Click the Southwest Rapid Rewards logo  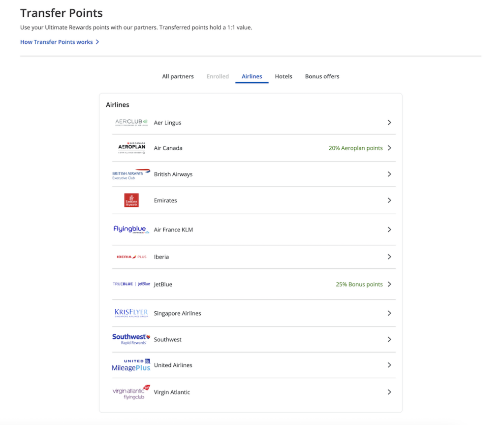click(x=131, y=339)
